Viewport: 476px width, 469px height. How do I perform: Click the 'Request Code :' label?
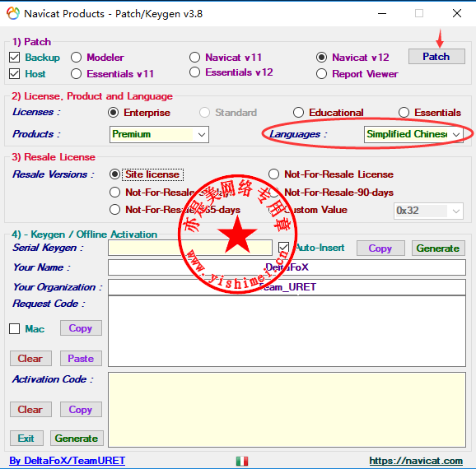(x=49, y=304)
